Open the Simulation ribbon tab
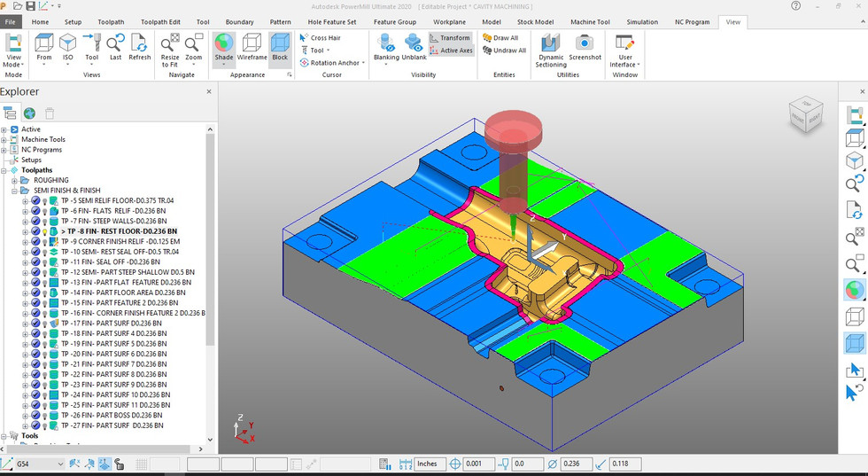The image size is (868, 476). pyautogui.click(x=642, y=22)
